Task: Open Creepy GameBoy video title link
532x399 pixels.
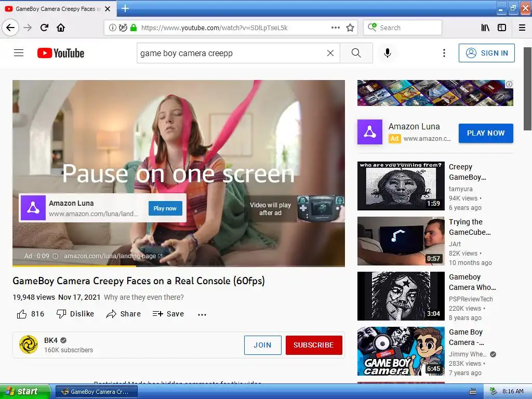Action: (x=467, y=172)
